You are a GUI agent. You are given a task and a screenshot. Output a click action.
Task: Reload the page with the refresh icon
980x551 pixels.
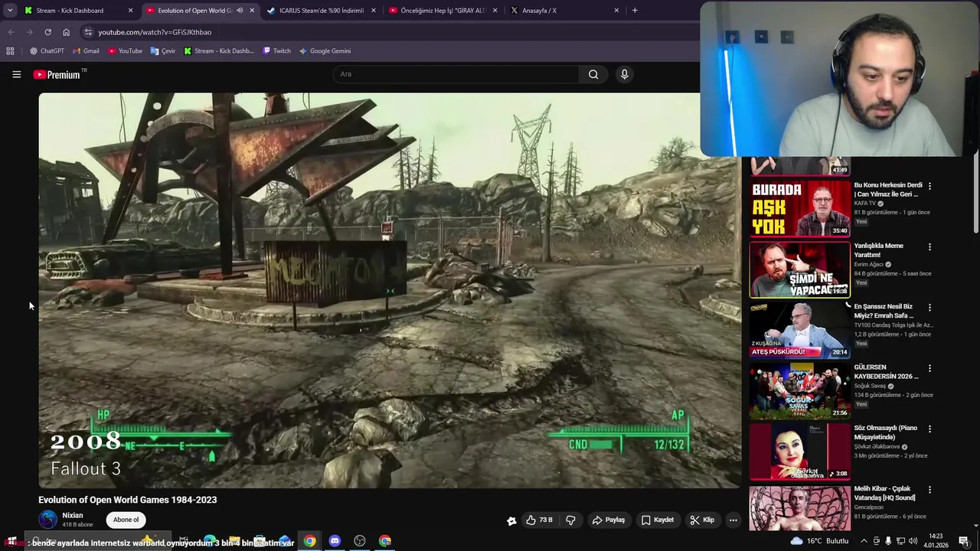(x=47, y=32)
